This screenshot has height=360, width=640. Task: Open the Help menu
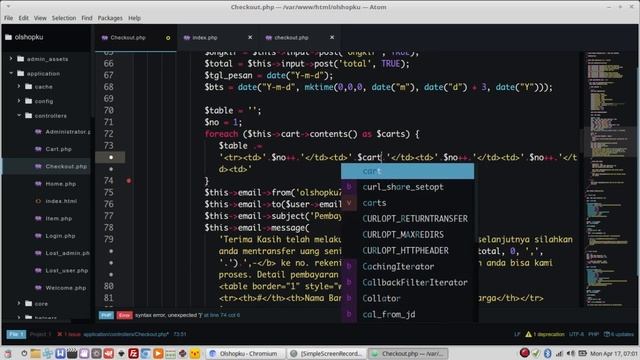click(134, 18)
